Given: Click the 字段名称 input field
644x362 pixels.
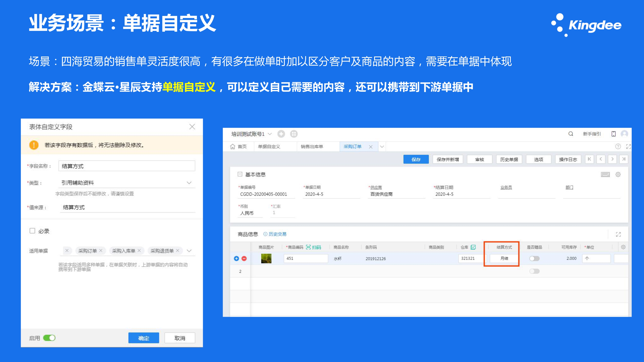Looking at the screenshot, I should coord(126,166).
